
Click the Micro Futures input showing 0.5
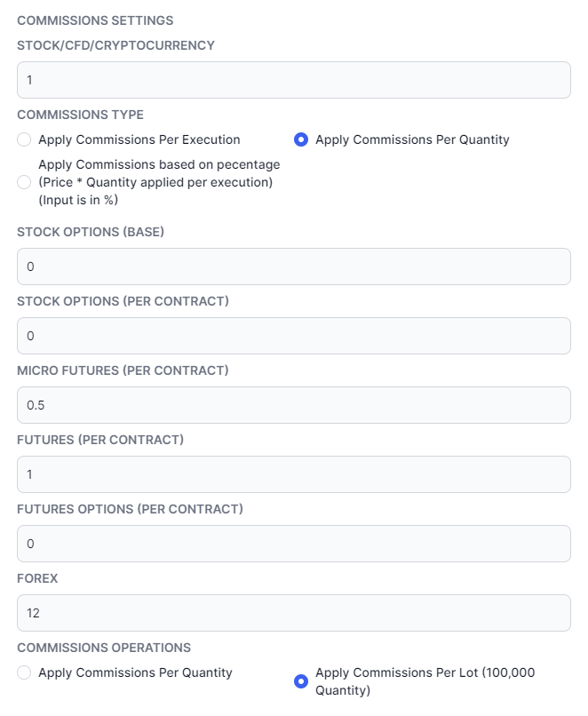tap(294, 405)
